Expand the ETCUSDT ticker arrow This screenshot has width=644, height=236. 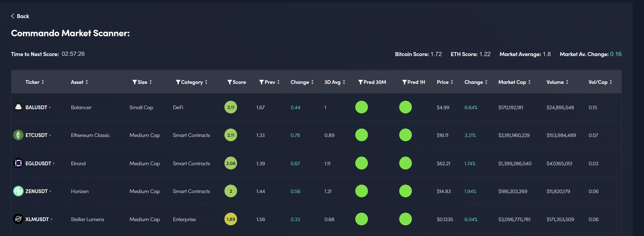point(50,135)
